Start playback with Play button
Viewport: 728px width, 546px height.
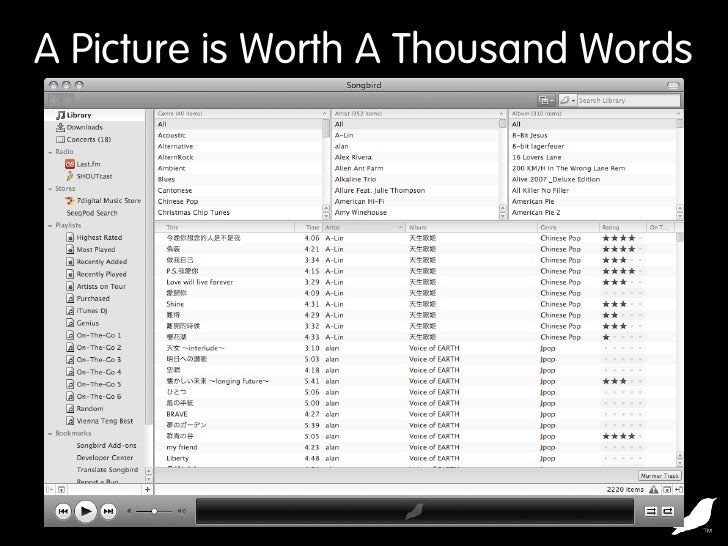[85, 511]
